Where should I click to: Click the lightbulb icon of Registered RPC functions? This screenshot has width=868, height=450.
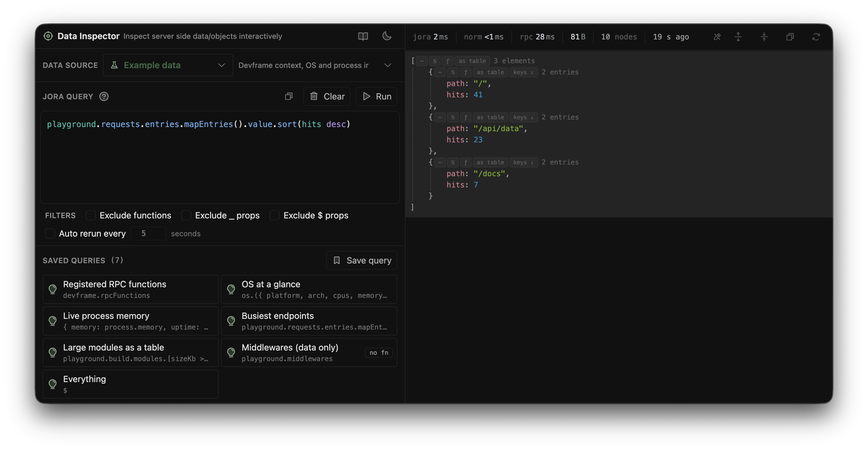point(53,289)
